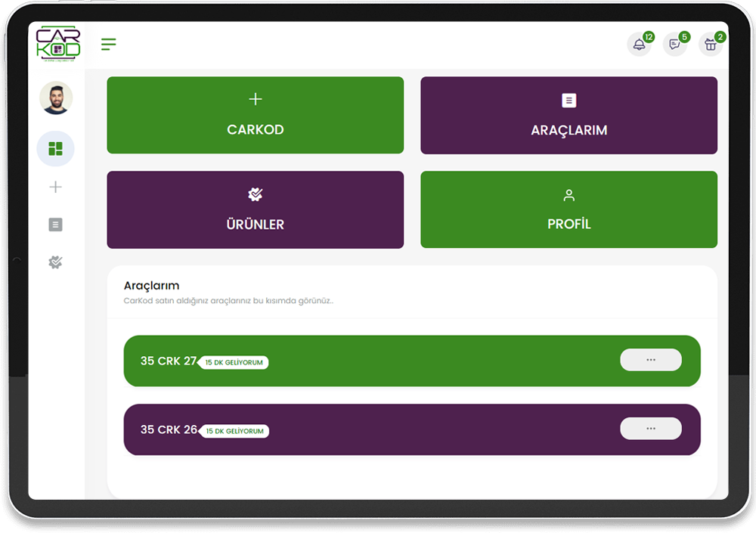The height and width of the screenshot is (533, 756).
Task: Click 15 DK GELİYORUM badge on 35 CRK 26
Action: (234, 432)
